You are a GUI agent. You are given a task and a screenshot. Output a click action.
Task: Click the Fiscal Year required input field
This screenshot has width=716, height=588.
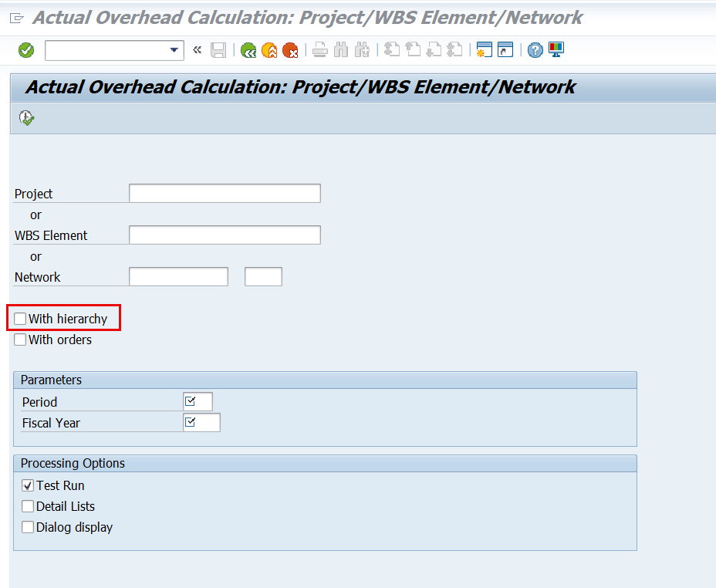coord(201,422)
